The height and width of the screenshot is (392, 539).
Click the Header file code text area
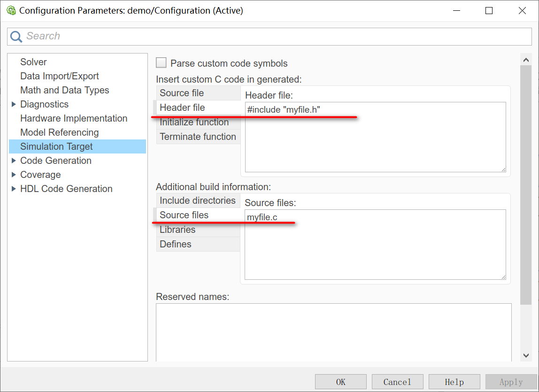375,141
